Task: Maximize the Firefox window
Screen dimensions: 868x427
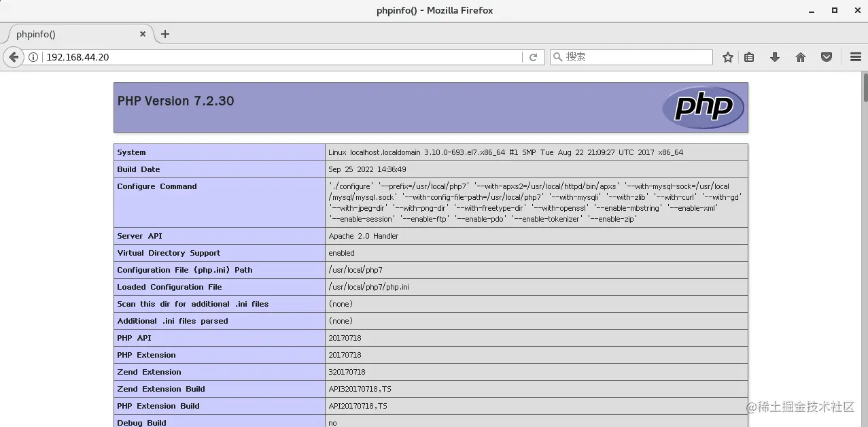Action: coord(835,10)
